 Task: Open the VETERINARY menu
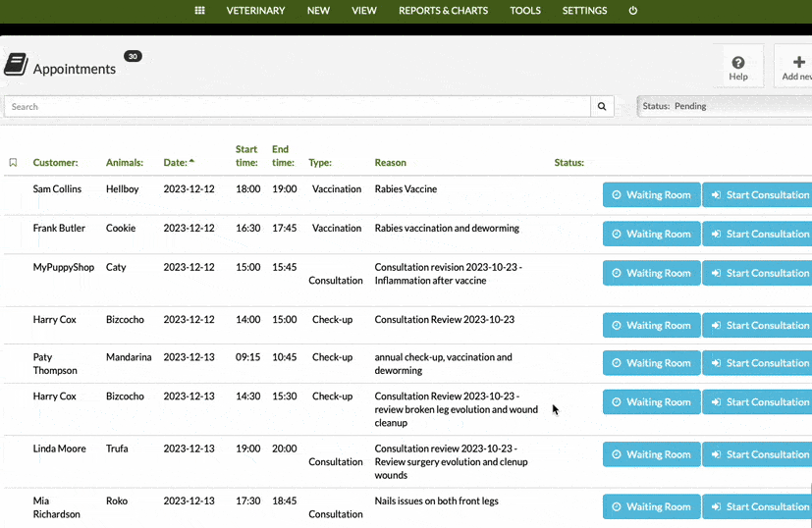point(255,11)
